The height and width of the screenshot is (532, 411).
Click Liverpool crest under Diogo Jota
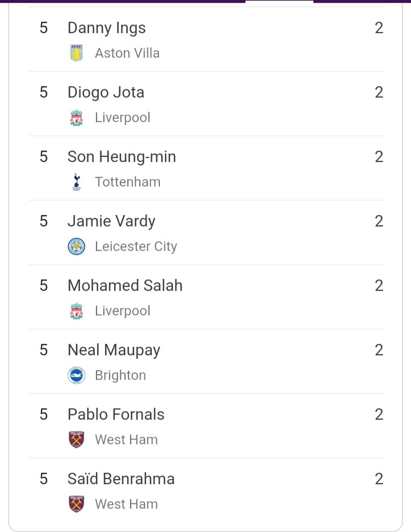pos(76,117)
